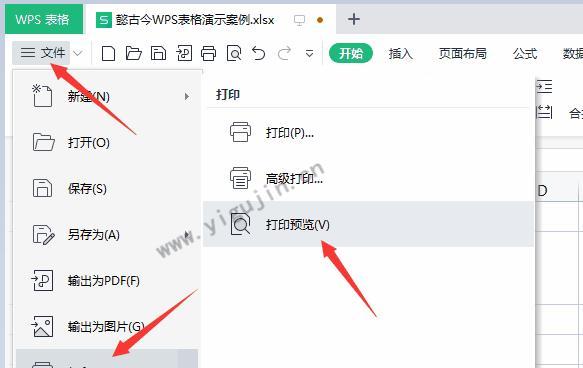Click the printer icon beside 高级打印...
The width and height of the screenshot is (583, 368).
tap(240, 178)
